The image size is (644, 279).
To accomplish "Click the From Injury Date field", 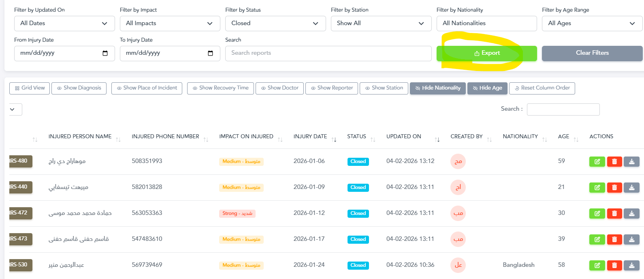I will pyautogui.click(x=64, y=53).
